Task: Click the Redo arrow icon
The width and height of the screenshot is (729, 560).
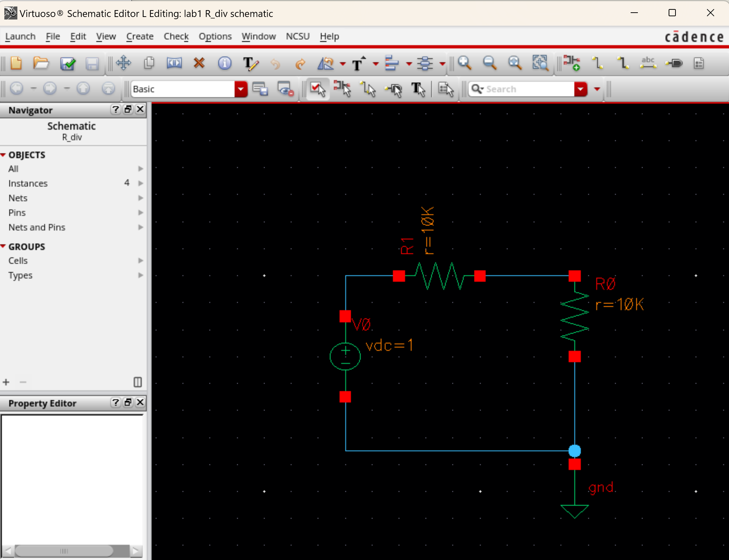Action: click(x=300, y=64)
